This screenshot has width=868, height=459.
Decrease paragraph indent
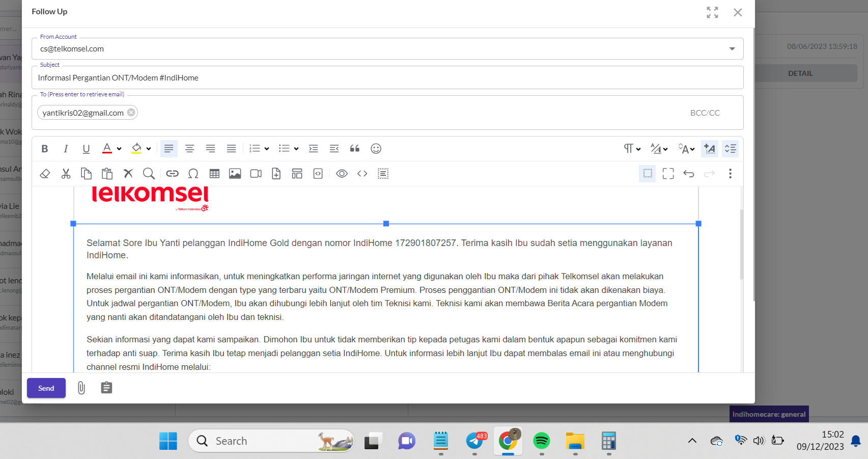(x=334, y=149)
